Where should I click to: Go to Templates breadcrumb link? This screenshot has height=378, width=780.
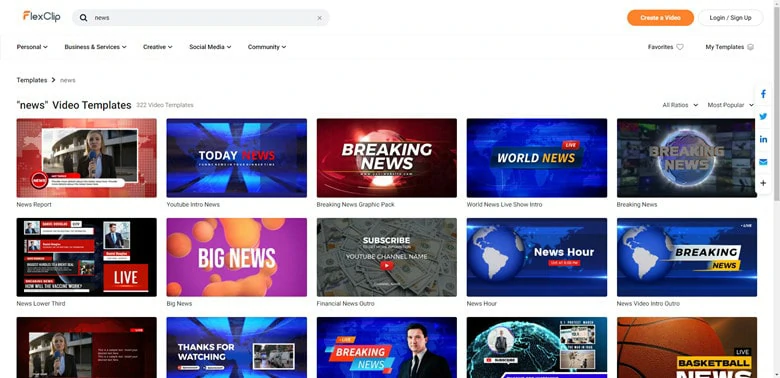[x=32, y=80]
